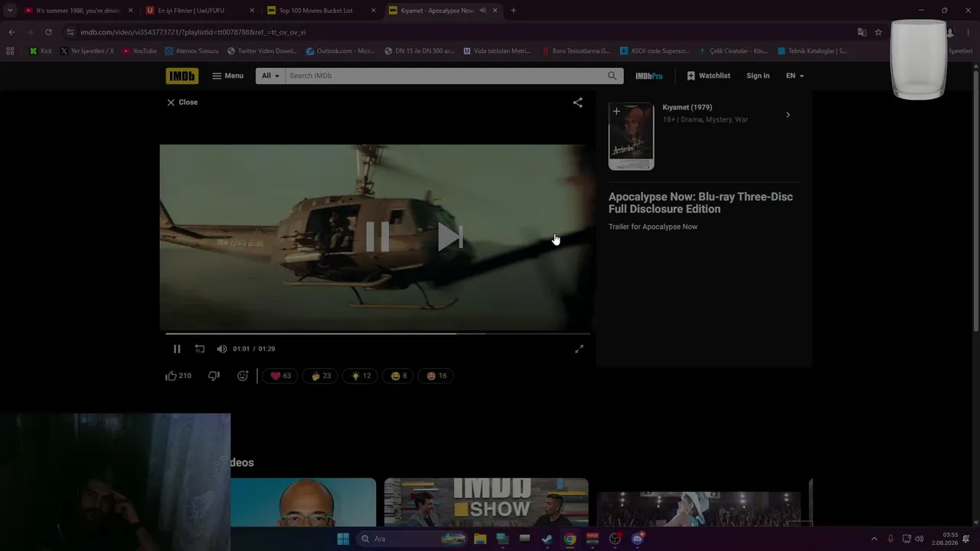Rewind the trailer 10 seconds
This screenshot has height=551, width=980.
pos(200,349)
